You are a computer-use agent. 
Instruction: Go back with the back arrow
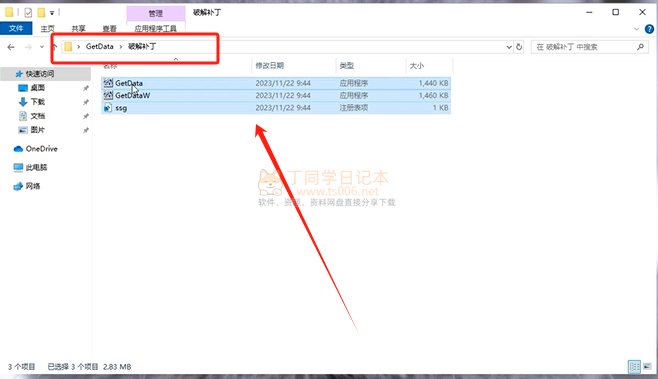[11, 47]
